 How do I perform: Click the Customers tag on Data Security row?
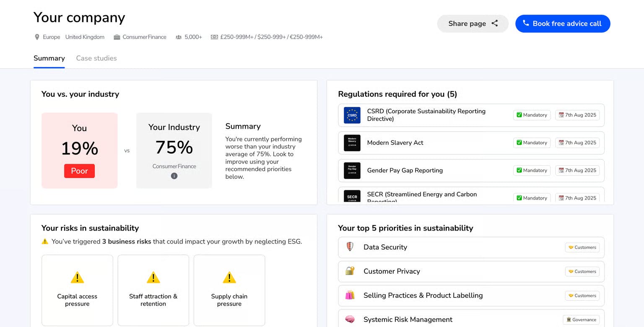point(582,247)
